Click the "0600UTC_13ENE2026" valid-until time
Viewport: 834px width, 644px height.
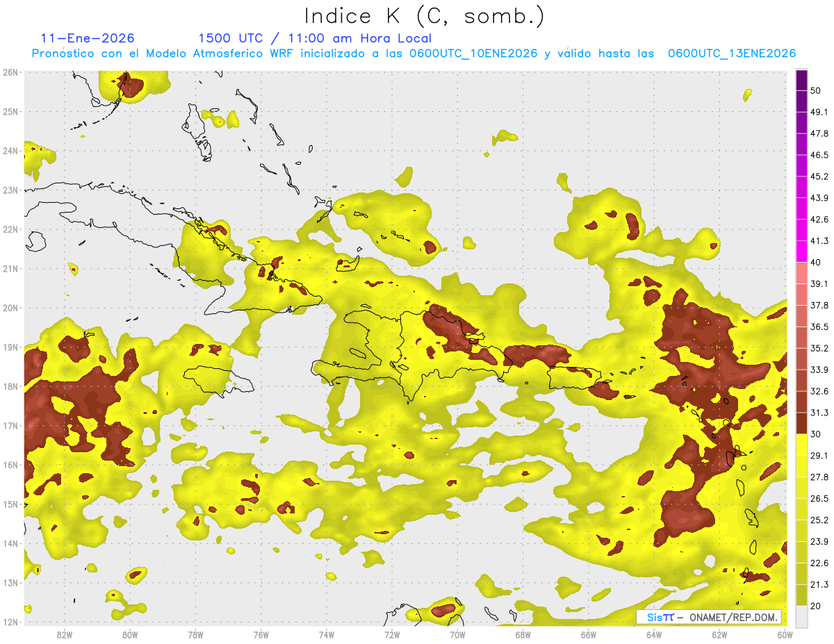[731, 53]
